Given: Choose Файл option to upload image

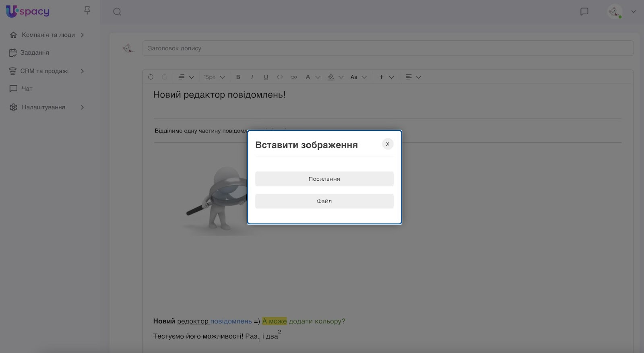Looking at the screenshot, I should pyautogui.click(x=324, y=201).
